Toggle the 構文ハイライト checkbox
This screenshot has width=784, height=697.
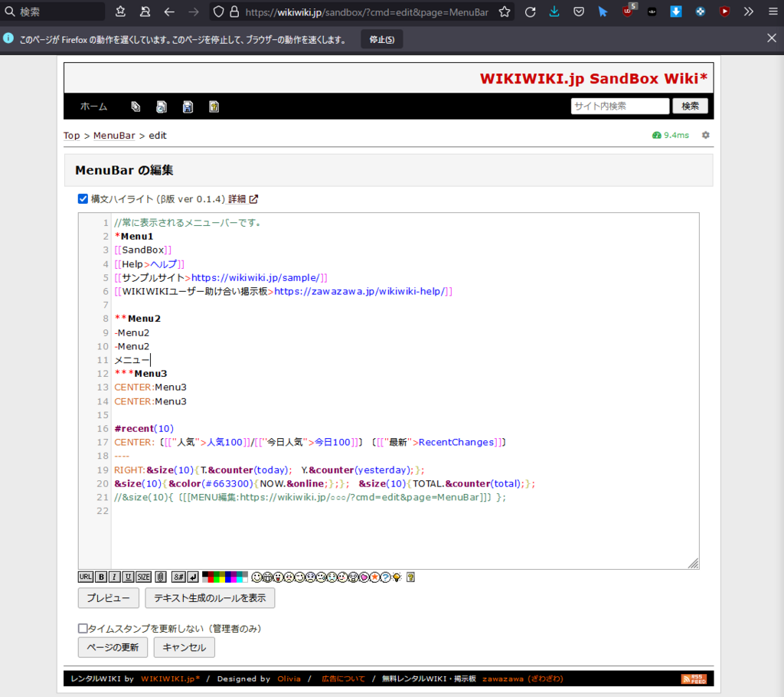(83, 199)
